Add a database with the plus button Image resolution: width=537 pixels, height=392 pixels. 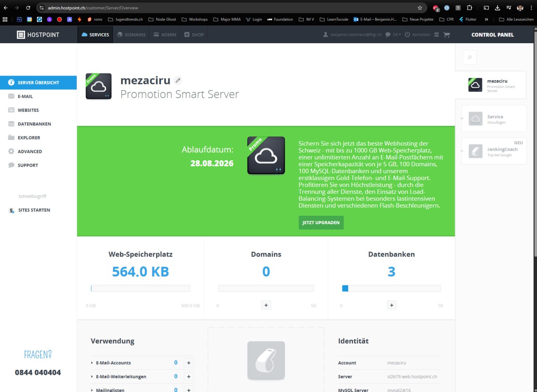pyautogui.click(x=391, y=305)
